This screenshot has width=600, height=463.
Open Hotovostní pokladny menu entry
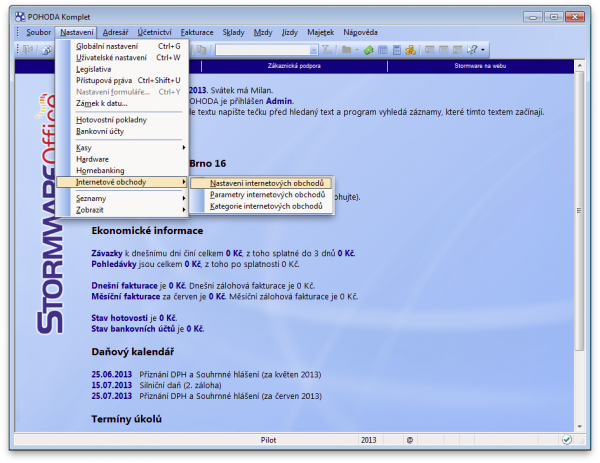(122, 120)
